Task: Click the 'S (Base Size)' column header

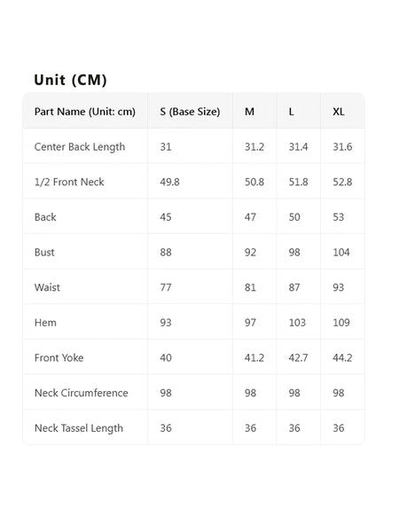Action: (190, 112)
